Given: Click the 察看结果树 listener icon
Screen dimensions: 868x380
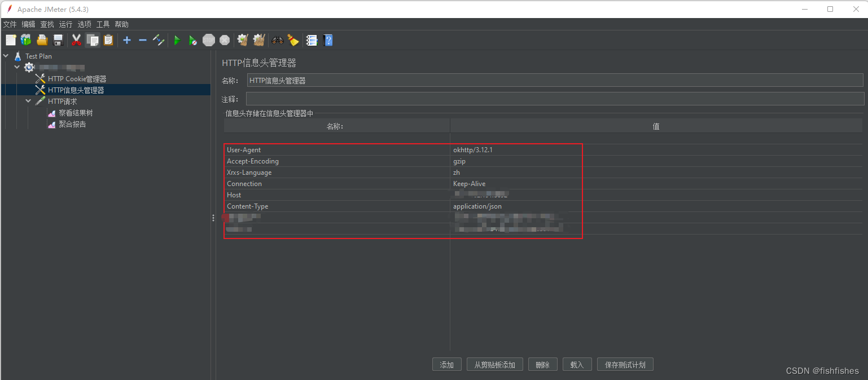Looking at the screenshot, I should coord(51,113).
